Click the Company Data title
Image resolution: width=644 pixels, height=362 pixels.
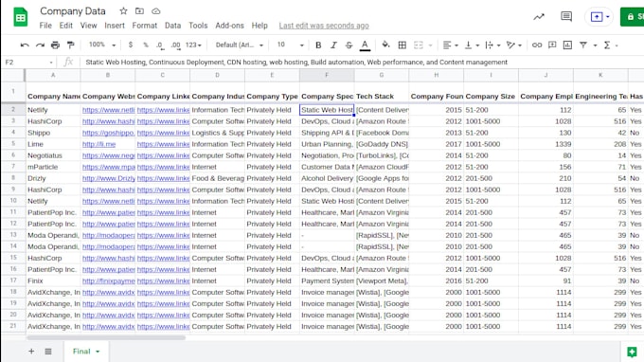[x=73, y=11]
